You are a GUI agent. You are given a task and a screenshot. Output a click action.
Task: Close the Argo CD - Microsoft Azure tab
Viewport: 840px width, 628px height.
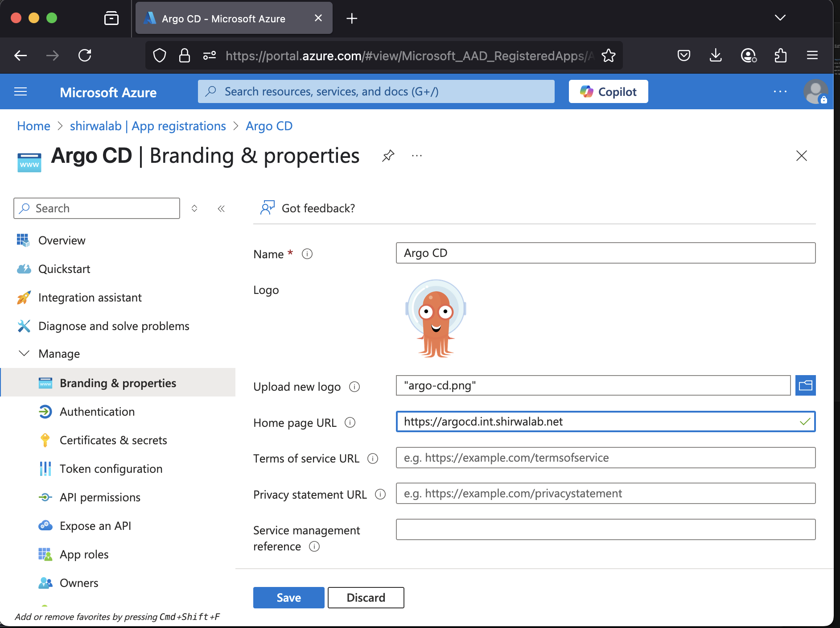318,18
